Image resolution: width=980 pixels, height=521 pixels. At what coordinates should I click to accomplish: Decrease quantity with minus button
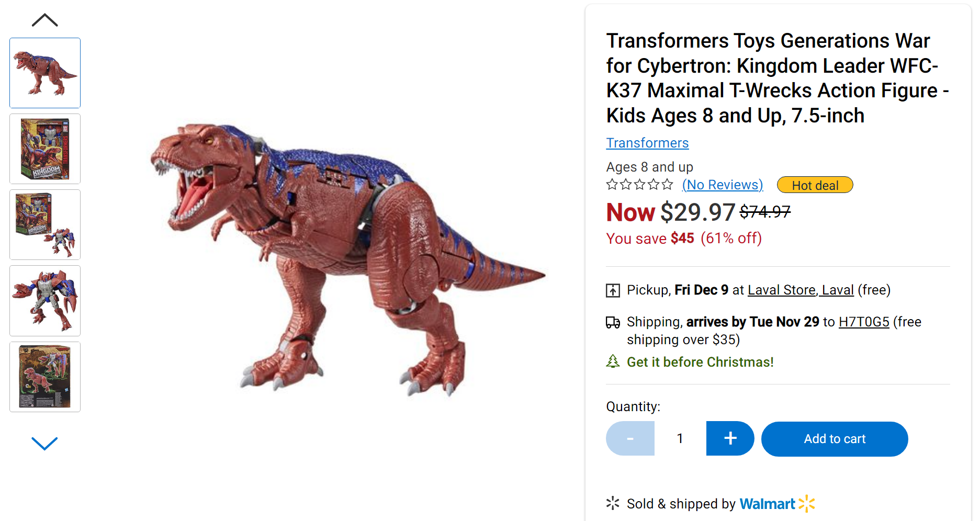pos(630,438)
